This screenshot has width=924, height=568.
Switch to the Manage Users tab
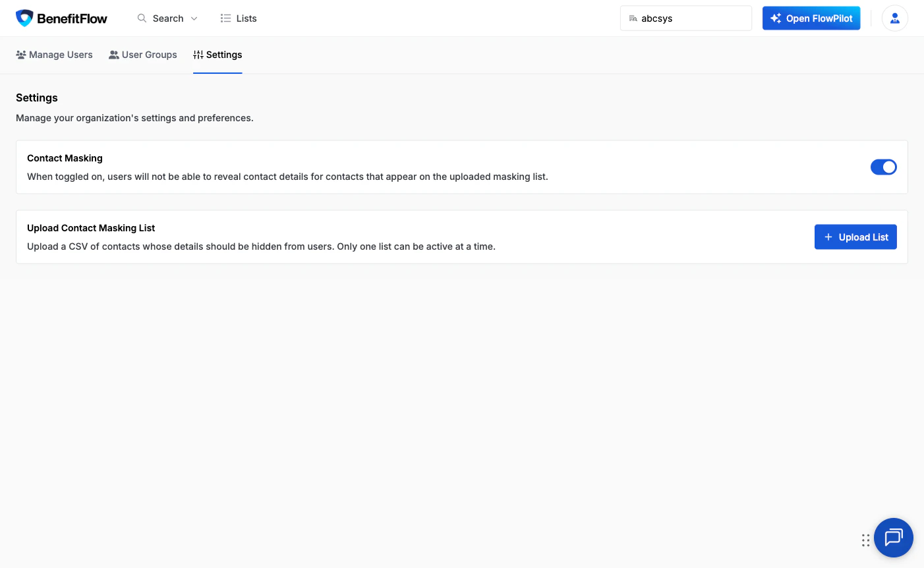pos(54,55)
